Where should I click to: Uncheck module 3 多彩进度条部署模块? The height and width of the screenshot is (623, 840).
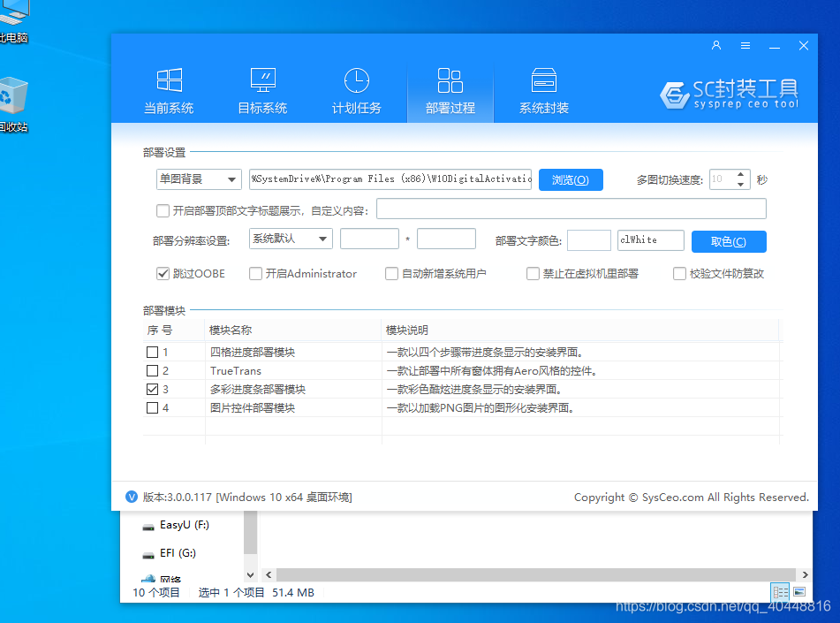(152, 389)
